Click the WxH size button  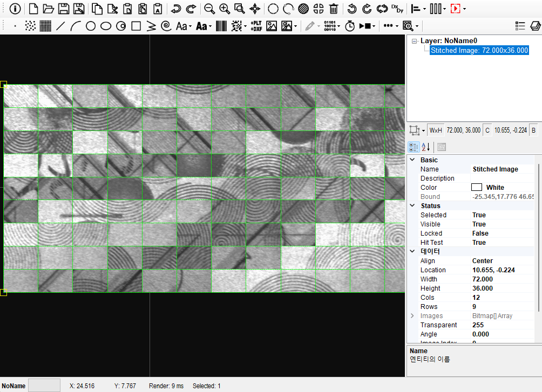tap(436, 130)
